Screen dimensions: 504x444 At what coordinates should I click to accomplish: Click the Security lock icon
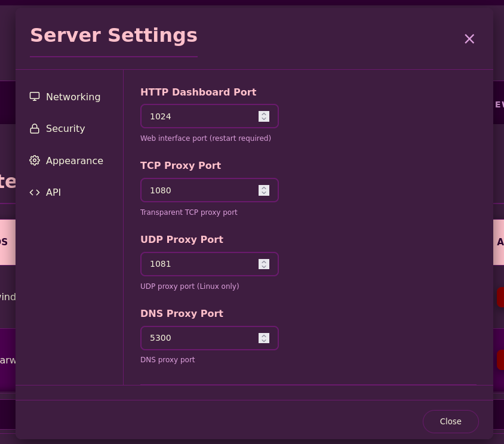(x=35, y=128)
